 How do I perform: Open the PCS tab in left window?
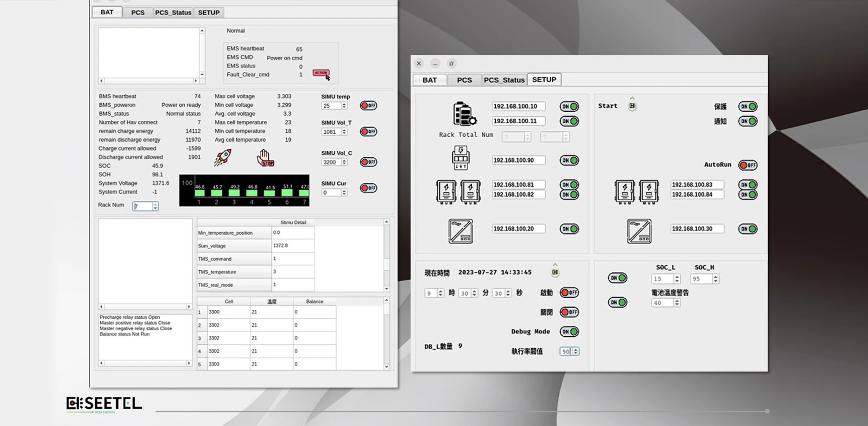(x=137, y=13)
